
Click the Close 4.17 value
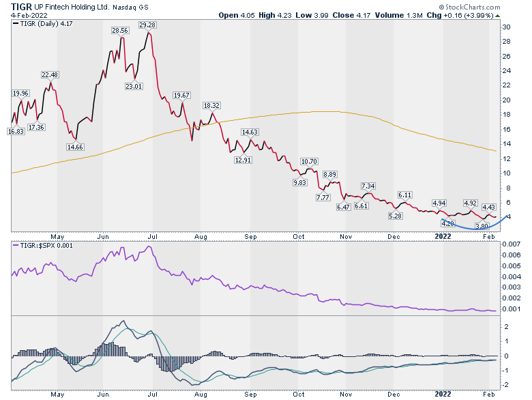tap(351, 15)
